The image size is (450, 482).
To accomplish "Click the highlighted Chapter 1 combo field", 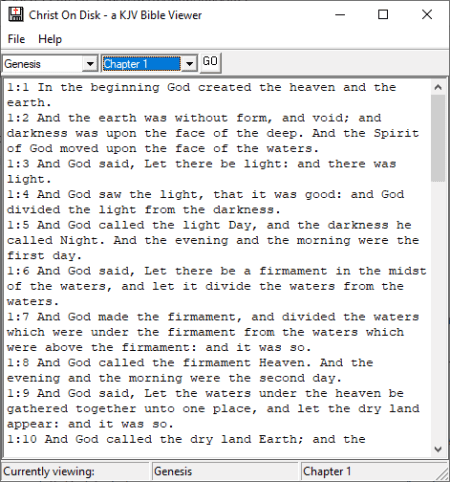I will [x=141, y=63].
